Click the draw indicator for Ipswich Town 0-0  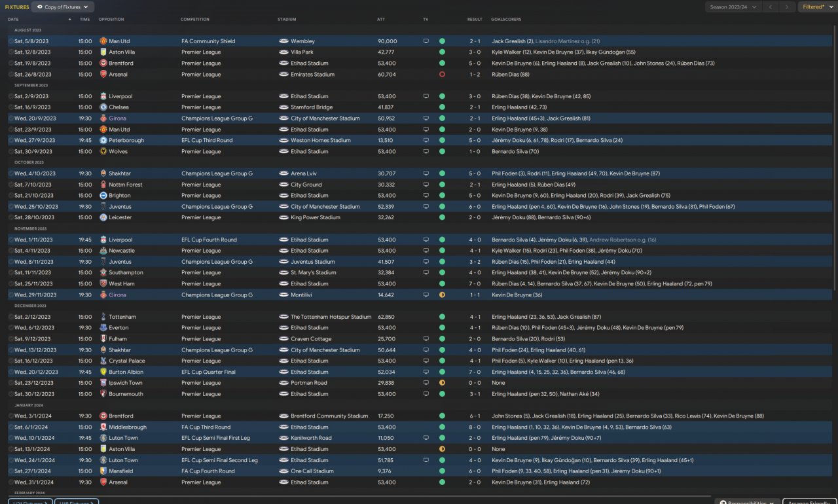click(x=442, y=383)
